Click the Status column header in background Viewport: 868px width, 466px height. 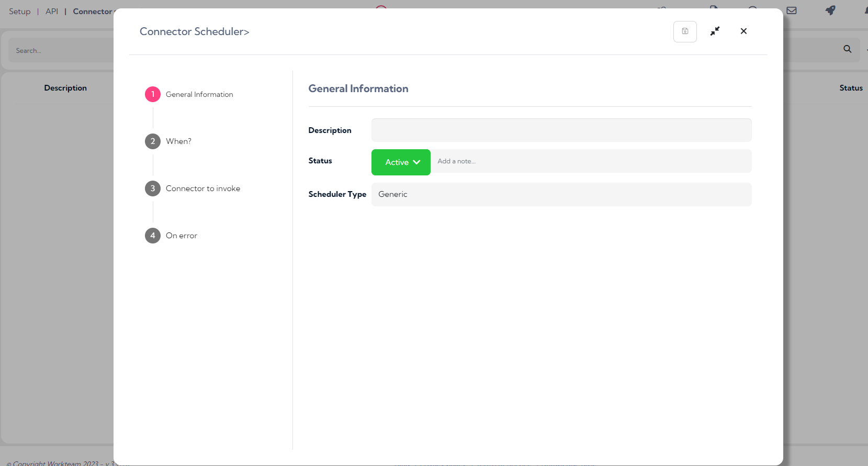[851, 88]
